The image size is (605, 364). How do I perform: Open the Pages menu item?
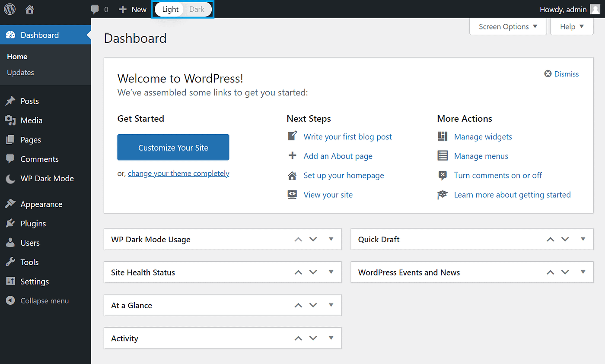click(10, 139)
